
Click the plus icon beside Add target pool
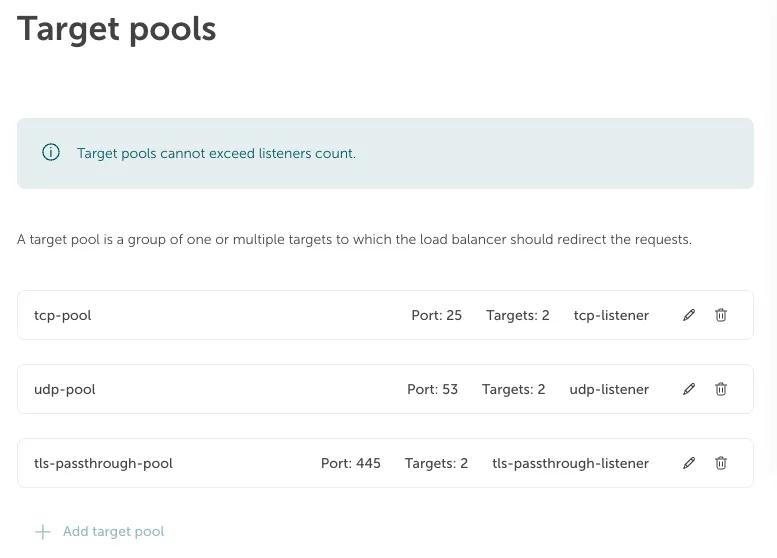point(43,532)
